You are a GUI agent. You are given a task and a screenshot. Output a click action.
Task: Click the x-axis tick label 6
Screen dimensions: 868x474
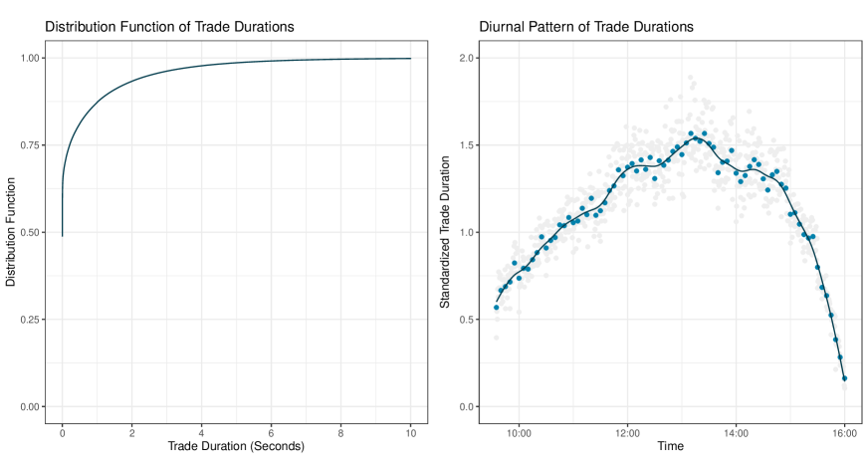(x=271, y=433)
